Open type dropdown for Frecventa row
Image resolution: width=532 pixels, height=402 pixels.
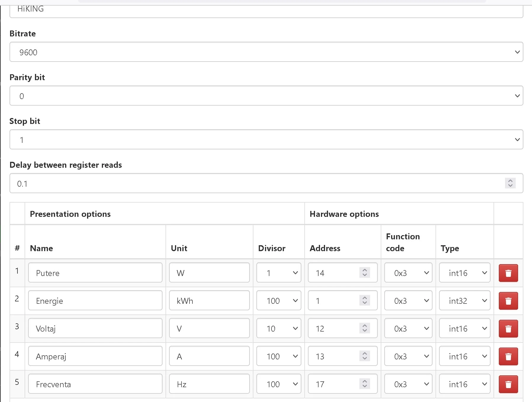pos(465,384)
